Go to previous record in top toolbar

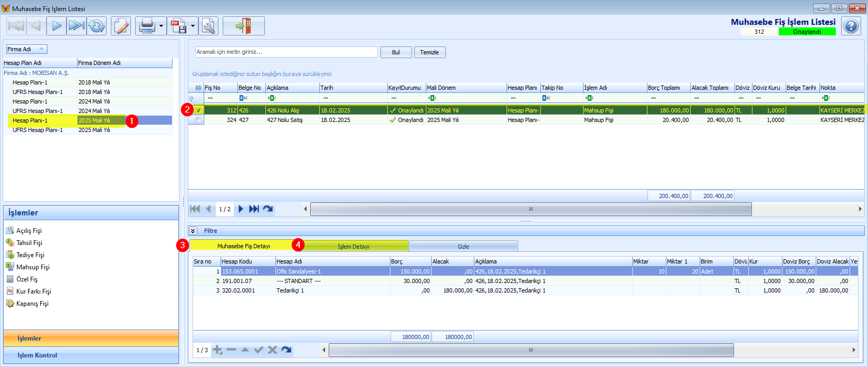(x=36, y=25)
